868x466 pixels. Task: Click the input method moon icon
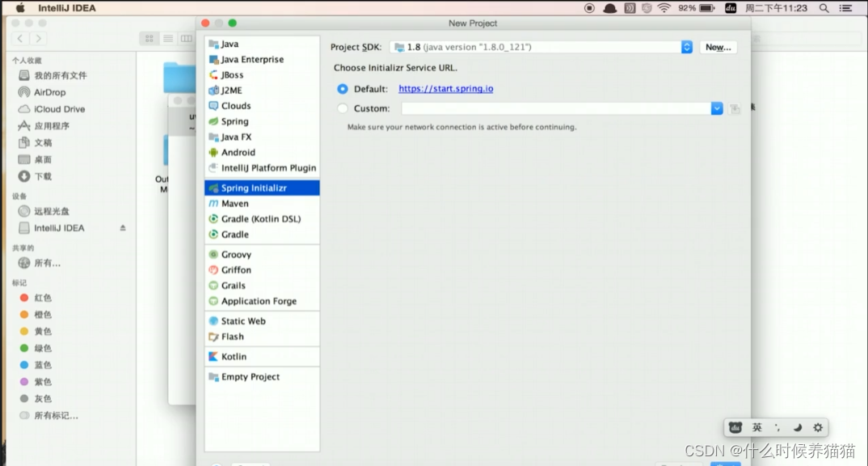pos(798,427)
